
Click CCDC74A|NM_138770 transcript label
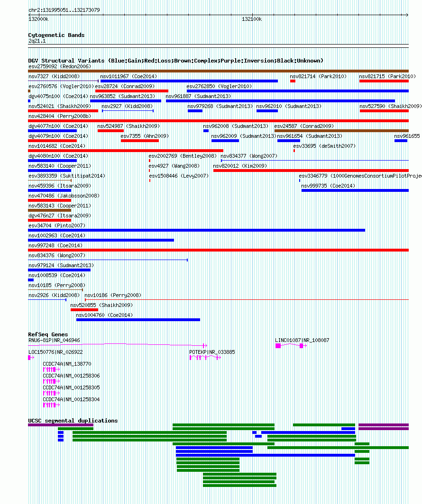[x=67, y=364]
